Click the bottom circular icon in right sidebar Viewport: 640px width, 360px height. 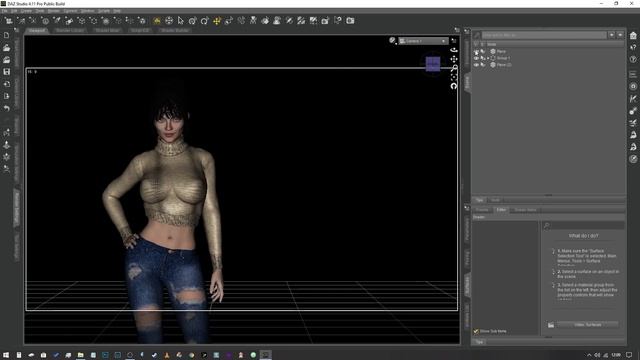point(633,159)
